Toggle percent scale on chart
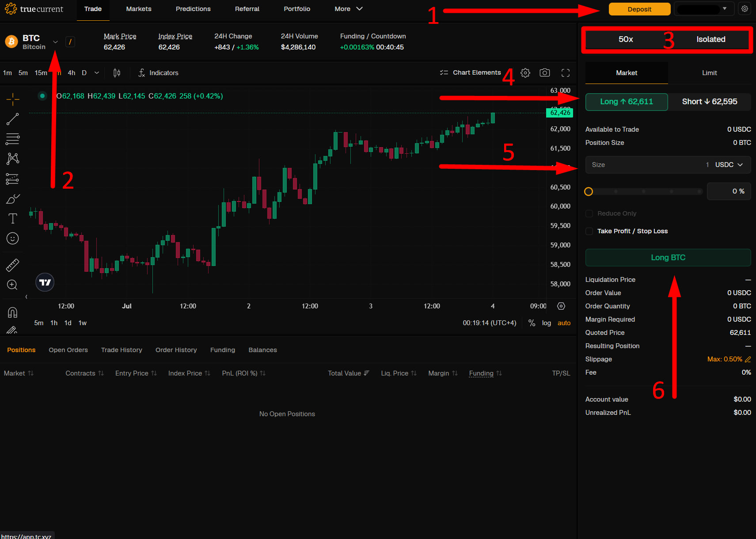This screenshot has height=539, width=756. [532, 323]
